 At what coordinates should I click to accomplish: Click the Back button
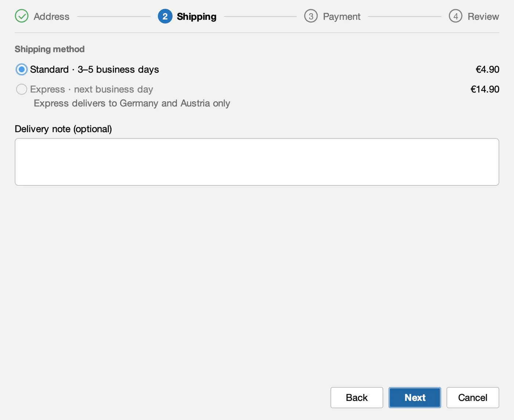click(356, 398)
